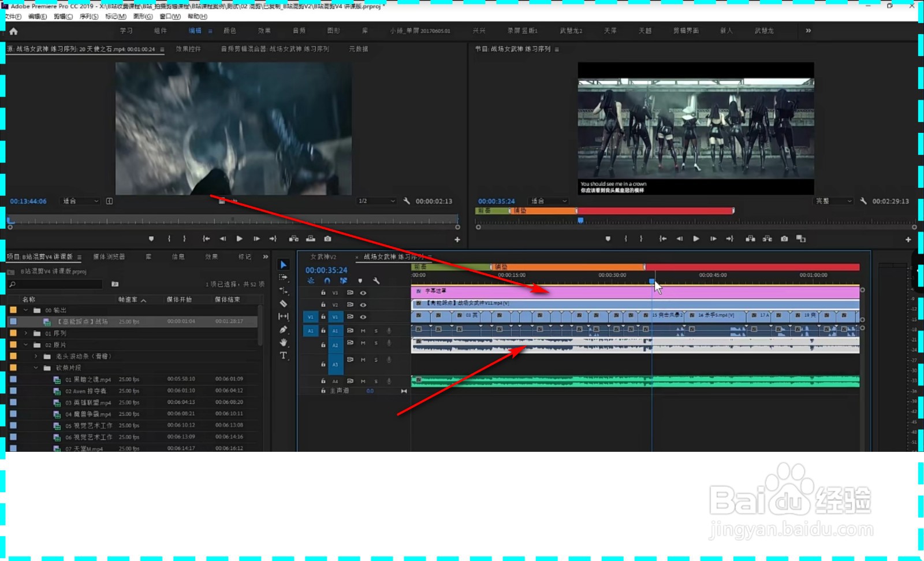Switch to 音频 workspace
This screenshot has height=561, width=924.
pyautogui.click(x=299, y=31)
